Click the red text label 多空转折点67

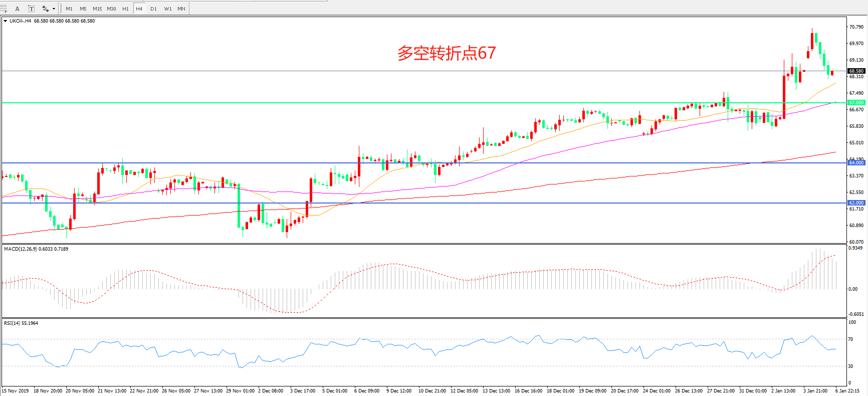(446, 53)
